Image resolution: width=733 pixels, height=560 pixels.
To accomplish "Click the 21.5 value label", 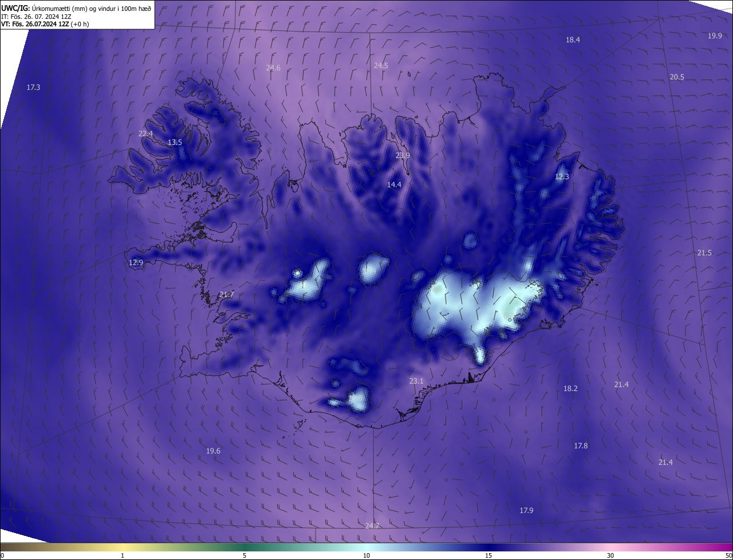I will pyautogui.click(x=704, y=253).
